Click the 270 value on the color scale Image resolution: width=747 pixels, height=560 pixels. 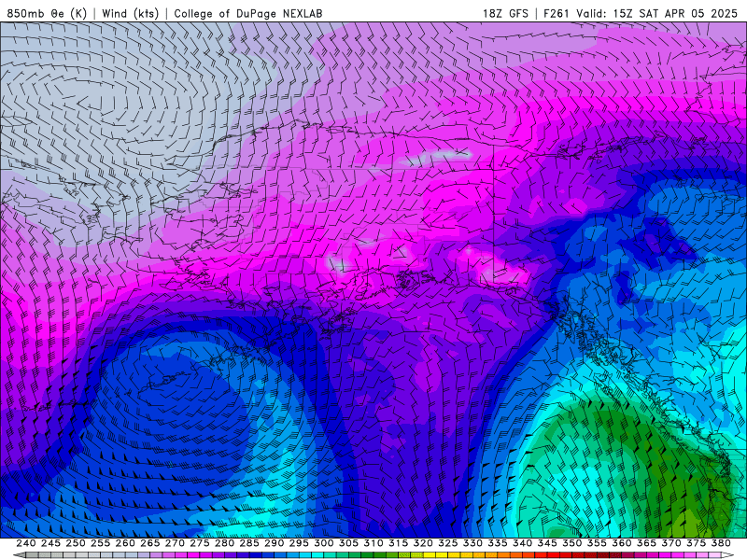pos(175,543)
